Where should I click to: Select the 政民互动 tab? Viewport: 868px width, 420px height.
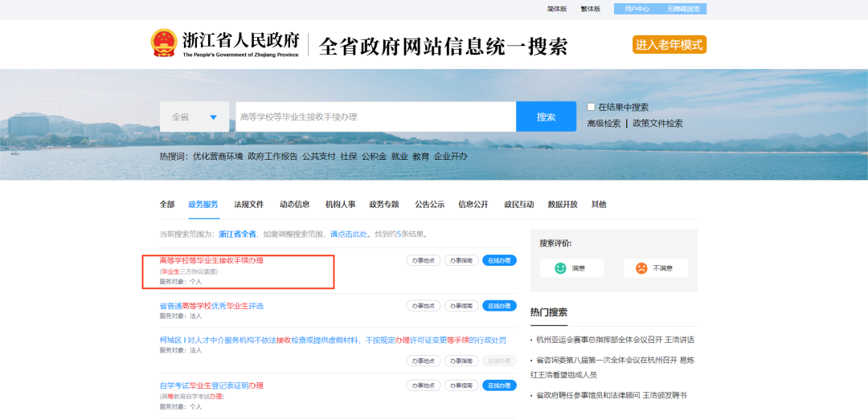tap(518, 204)
